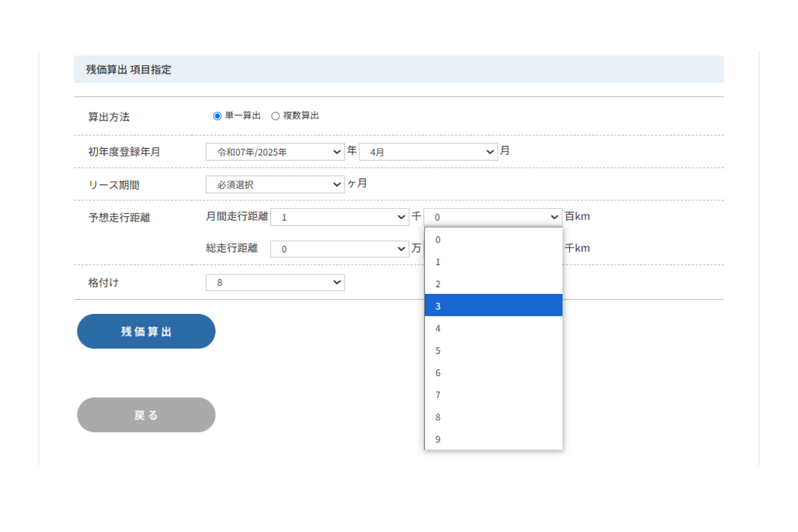Open the 総走行距離 万 dropdown
798x532 pixels.
click(x=339, y=249)
